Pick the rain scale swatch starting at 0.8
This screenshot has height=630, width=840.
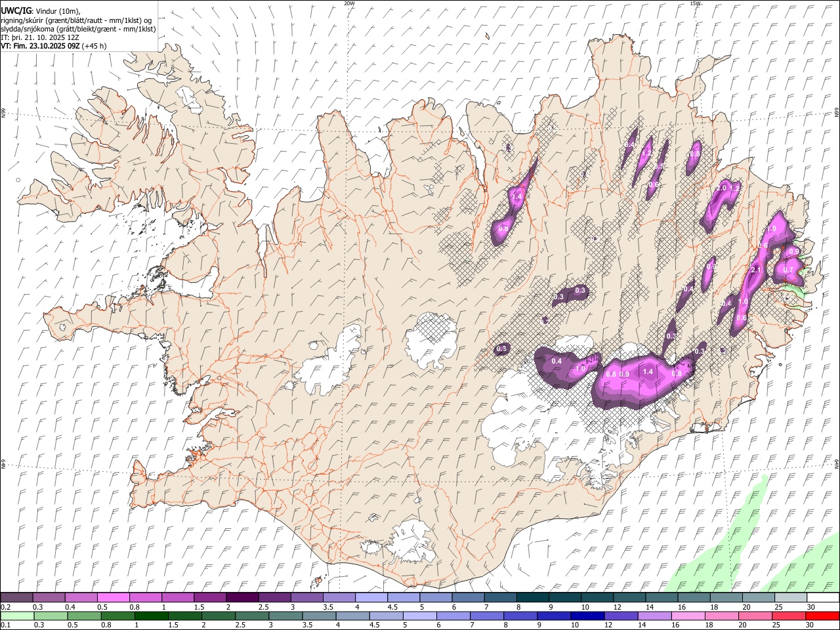[x=119, y=616]
